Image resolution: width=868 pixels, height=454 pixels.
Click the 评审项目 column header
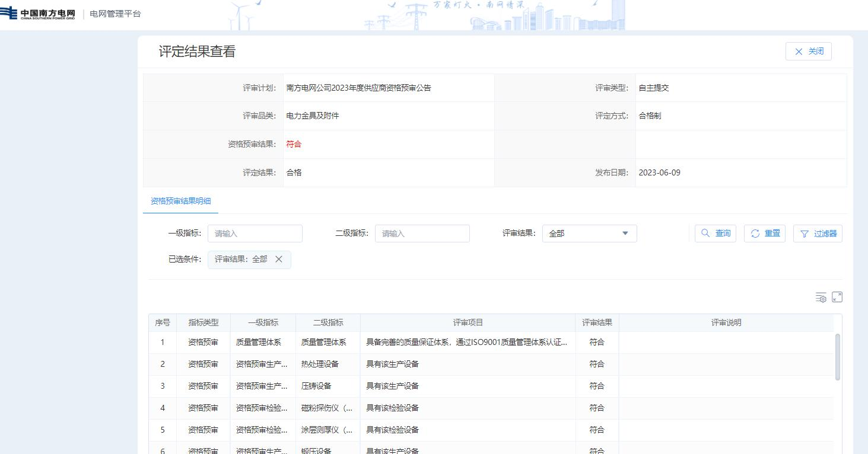point(468,322)
